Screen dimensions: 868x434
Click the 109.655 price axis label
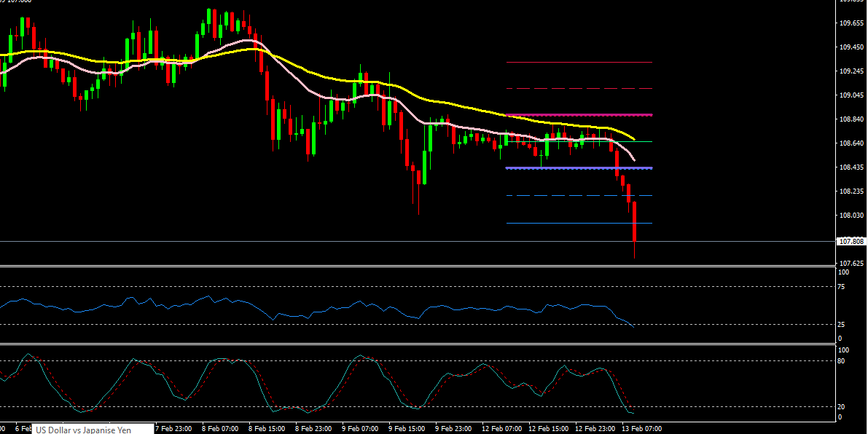tap(852, 23)
